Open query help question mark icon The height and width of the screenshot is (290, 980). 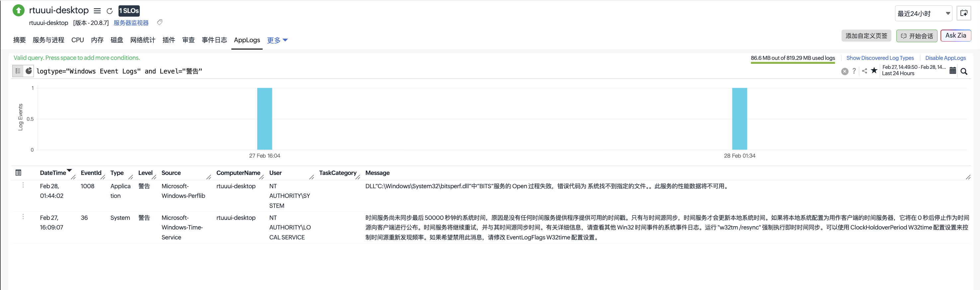pyautogui.click(x=854, y=71)
